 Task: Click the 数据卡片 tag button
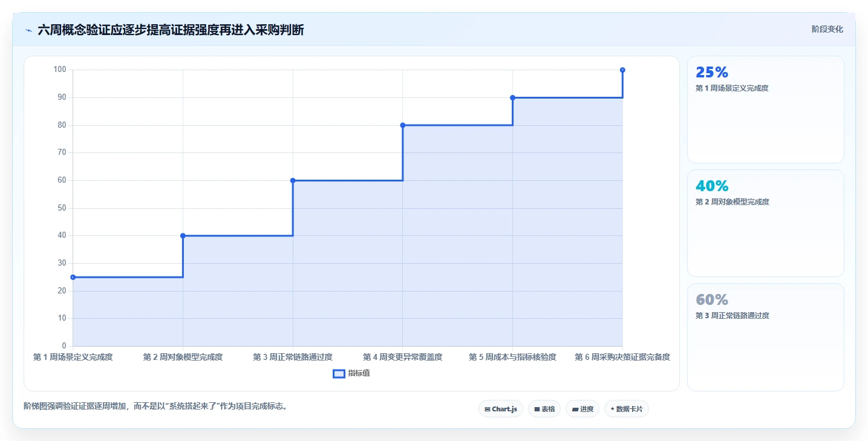click(x=627, y=409)
